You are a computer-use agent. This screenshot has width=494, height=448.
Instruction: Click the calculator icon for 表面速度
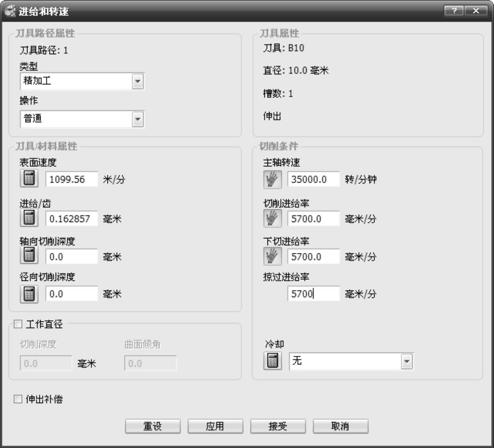pyautogui.click(x=29, y=178)
